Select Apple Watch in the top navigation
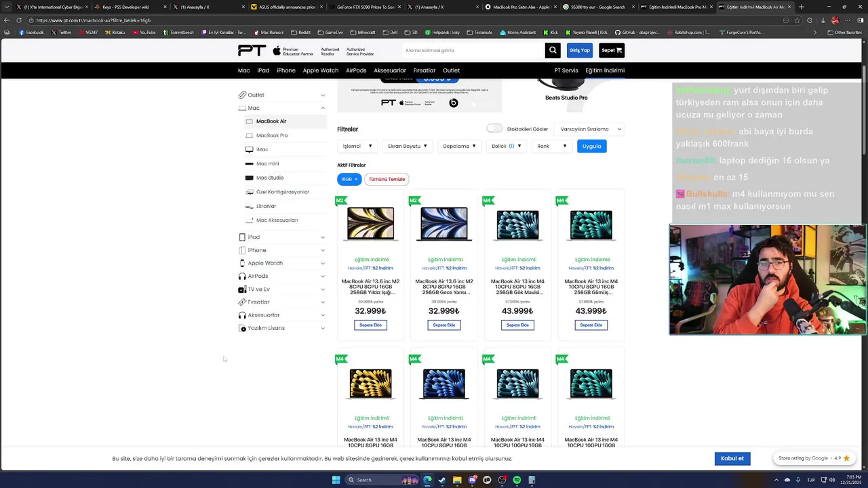This screenshot has width=868, height=488. [x=320, y=70]
